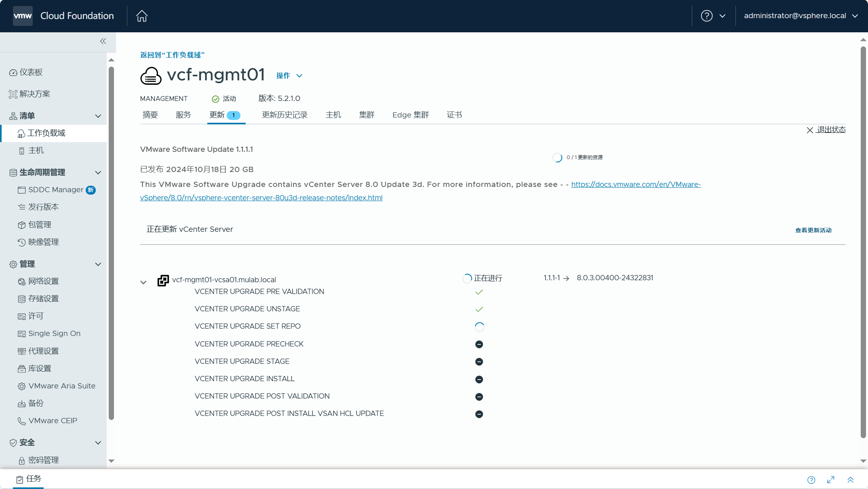Collapse vcf-mgmt01-vcsa01 upgrade steps
This screenshot has width=868, height=489.
point(143,282)
